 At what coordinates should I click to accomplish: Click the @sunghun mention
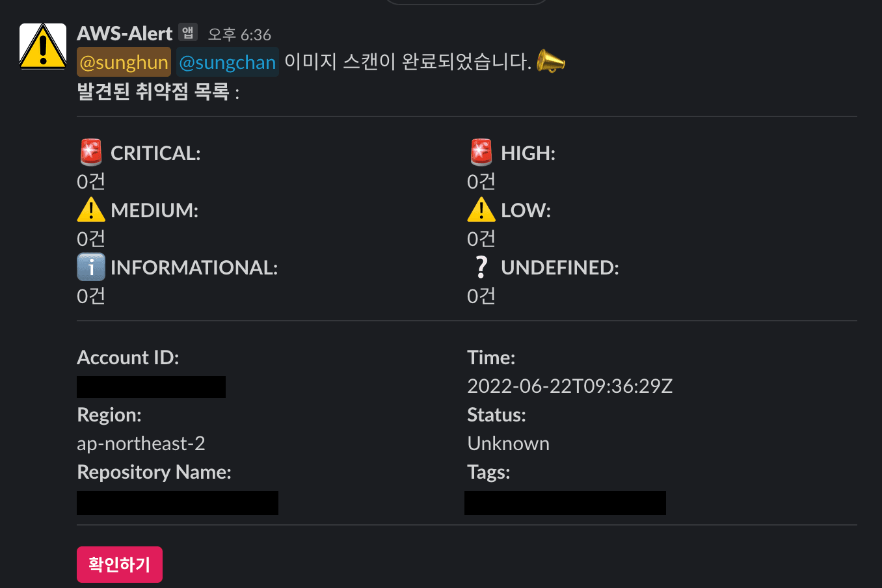pos(124,62)
